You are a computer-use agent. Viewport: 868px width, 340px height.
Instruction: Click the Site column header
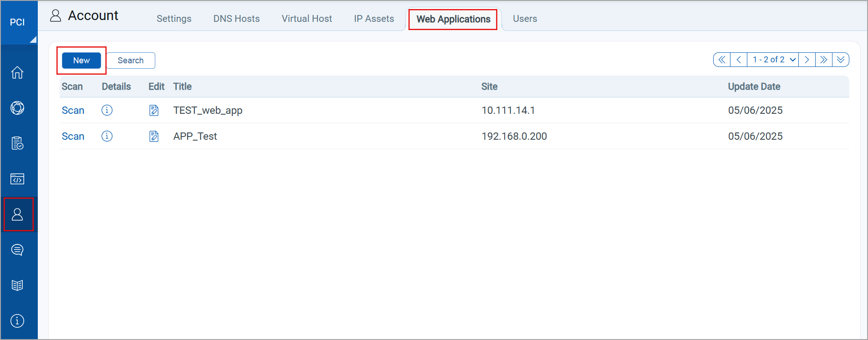(490, 86)
